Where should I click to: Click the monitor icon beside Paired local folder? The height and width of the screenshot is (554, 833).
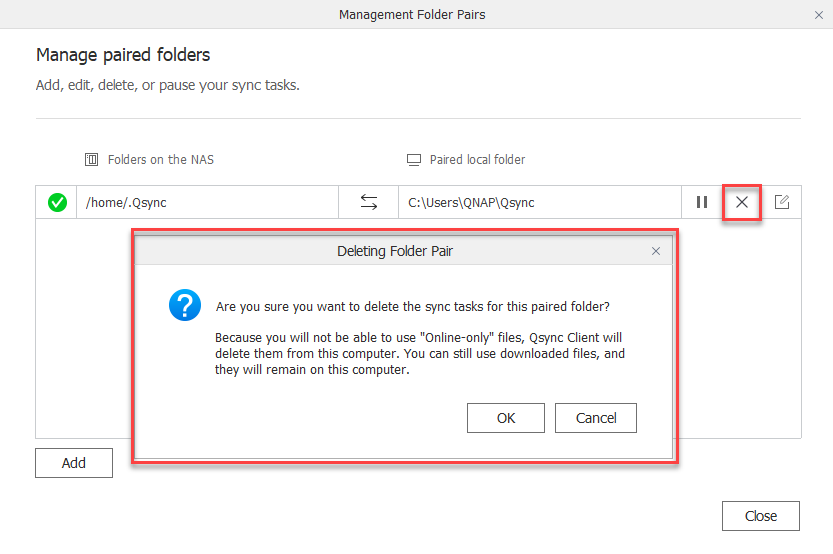[x=414, y=160]
